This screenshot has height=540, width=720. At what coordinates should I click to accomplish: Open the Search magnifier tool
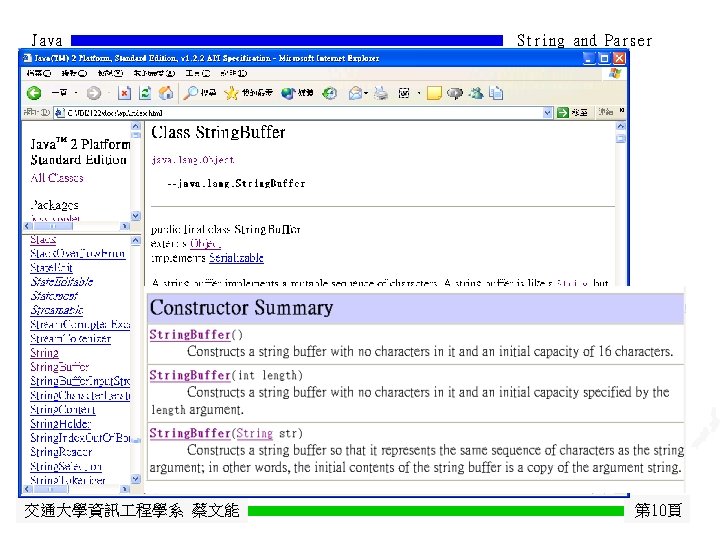pyautogui.click(x=190, y=93)
